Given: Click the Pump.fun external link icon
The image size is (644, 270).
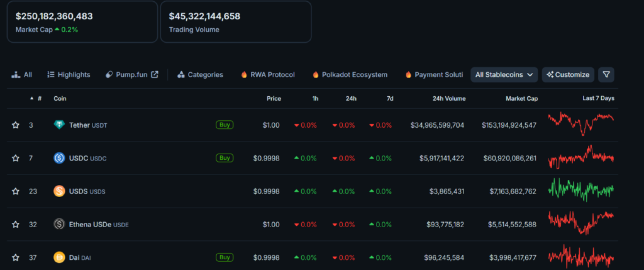Looking at the screenshot, I should point(154,75).
